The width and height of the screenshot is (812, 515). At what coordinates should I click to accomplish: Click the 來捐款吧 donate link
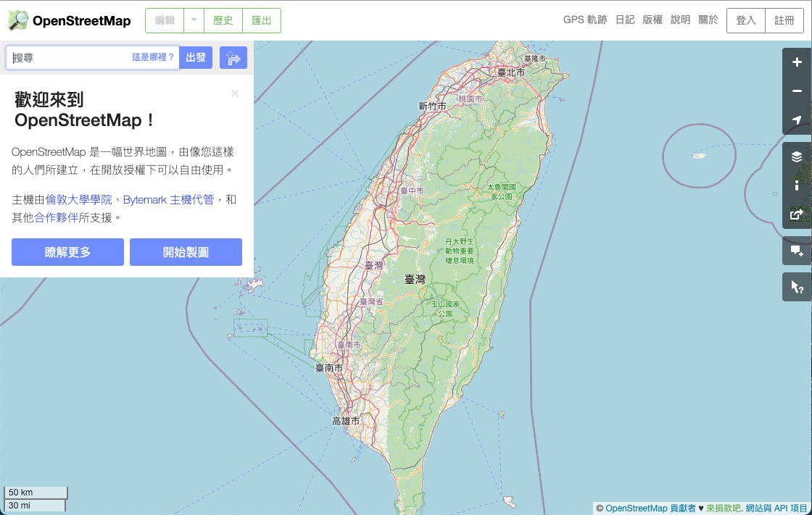723,508
